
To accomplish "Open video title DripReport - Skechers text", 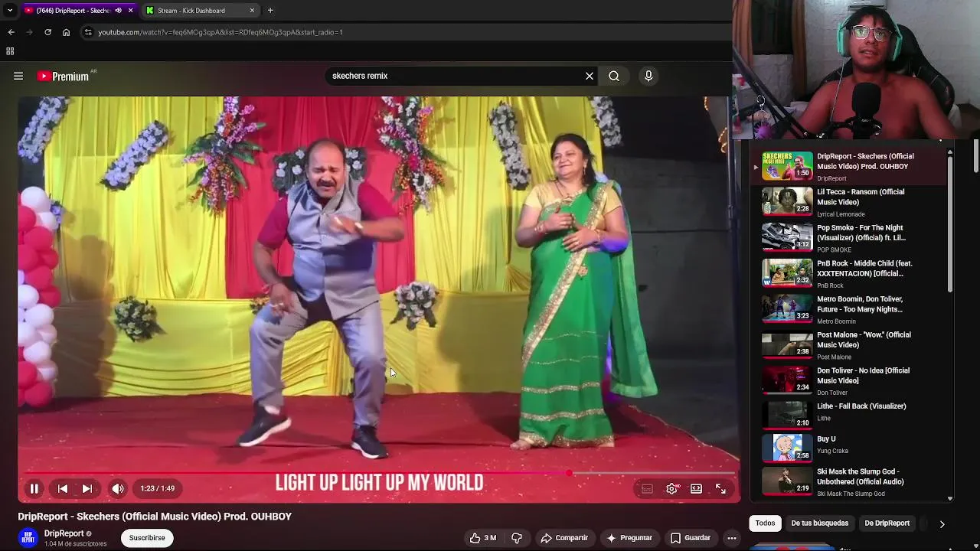I will 155,517.
